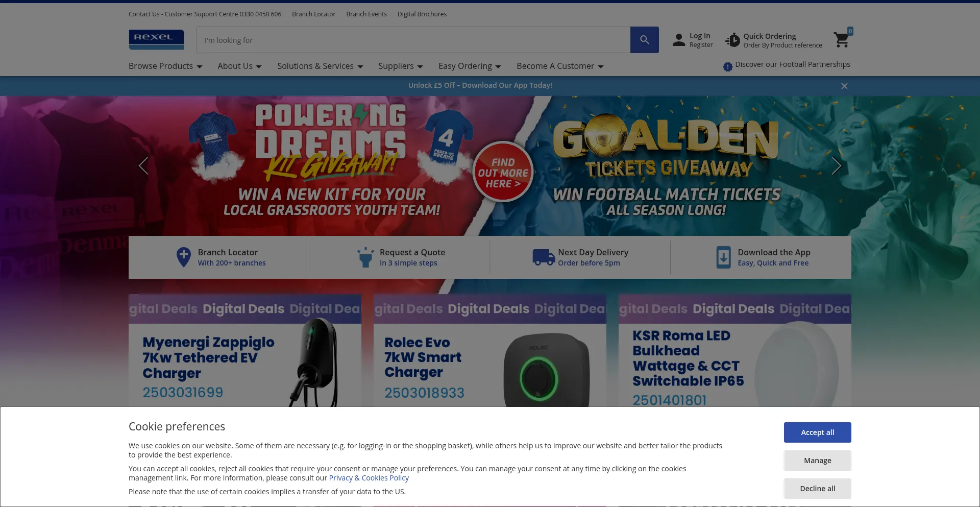Open the About Us menu
Image resolution: width=980 pixels, height=507 pixels.
tap(239, 66)
